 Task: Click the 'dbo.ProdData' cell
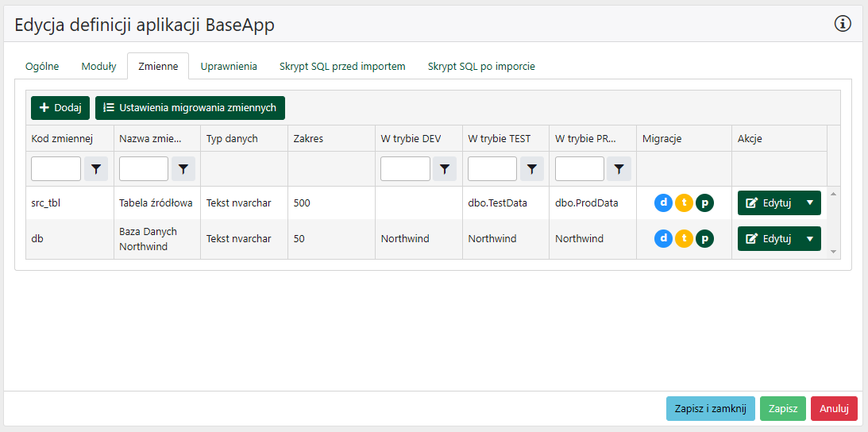click(593, 202)
